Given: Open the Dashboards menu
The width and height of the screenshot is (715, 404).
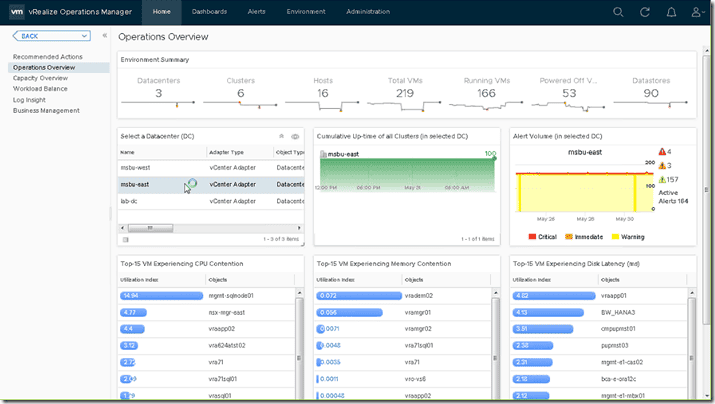Looking at the screenshot, I should 209,12.
